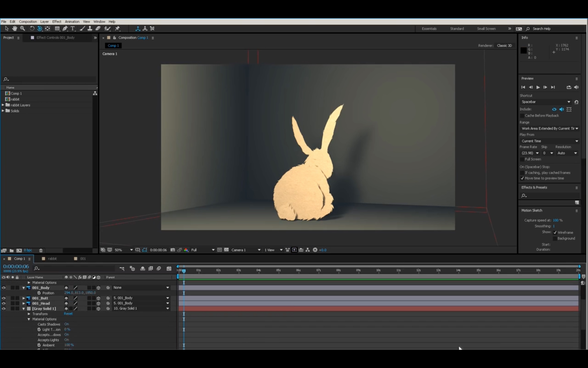Open the Show Channel color icon

pos(186,250)
